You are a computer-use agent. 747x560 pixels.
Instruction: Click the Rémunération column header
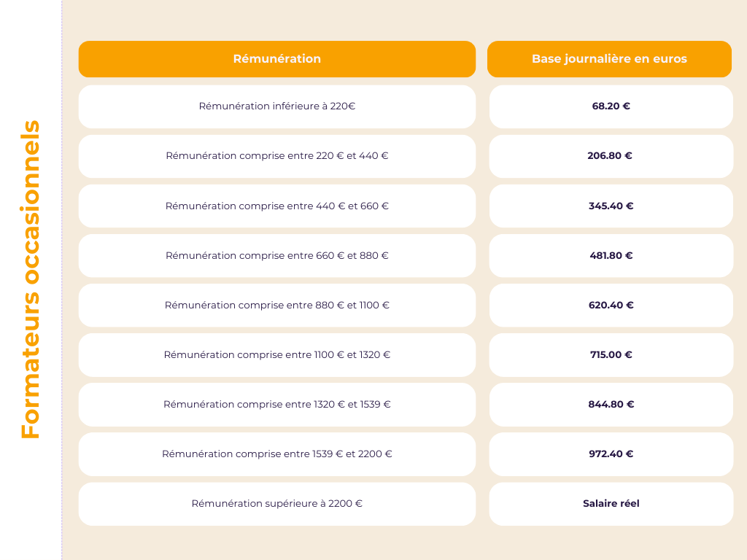click(x=277, y=59)
